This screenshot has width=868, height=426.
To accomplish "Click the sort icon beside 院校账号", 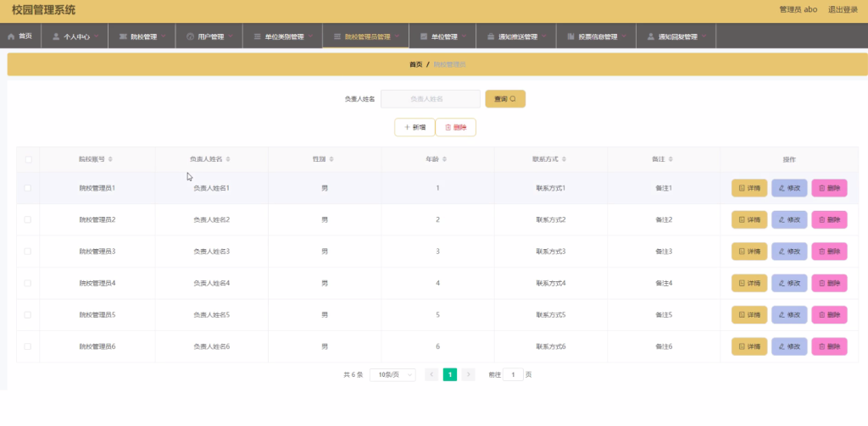I will pyautogui.click(x=110, y=159).
